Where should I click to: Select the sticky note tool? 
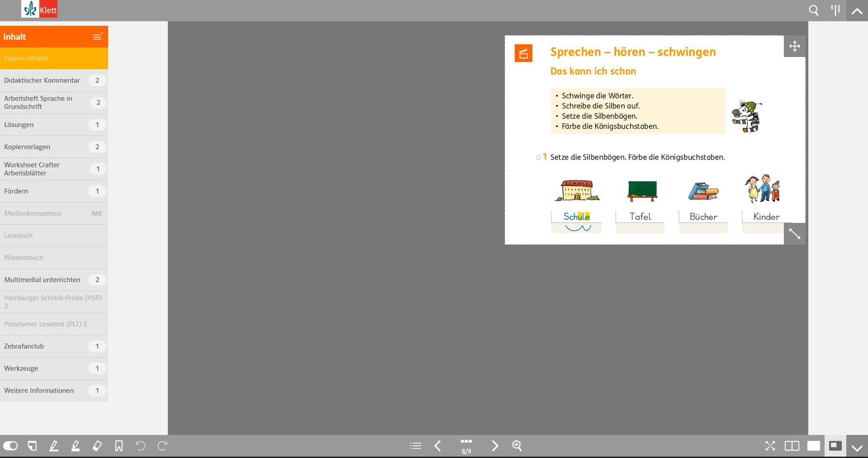click(32, 446)
